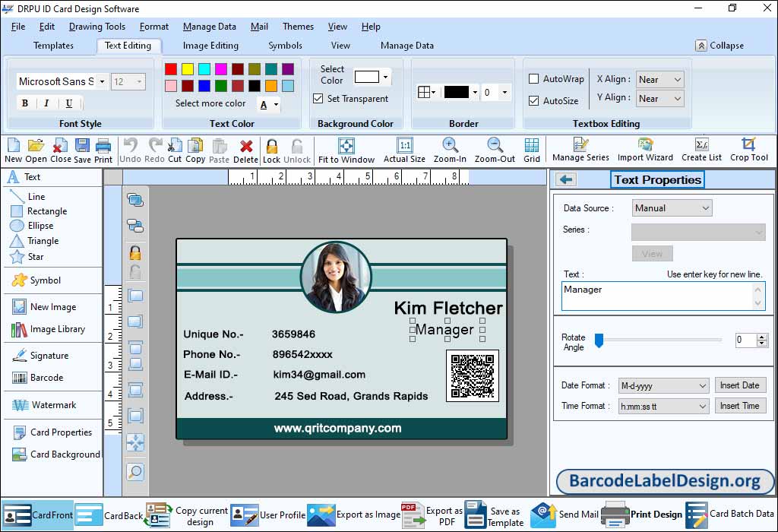Undo the last action
Image resolution: width=778 pixels, height=532 pixels.
130,150
